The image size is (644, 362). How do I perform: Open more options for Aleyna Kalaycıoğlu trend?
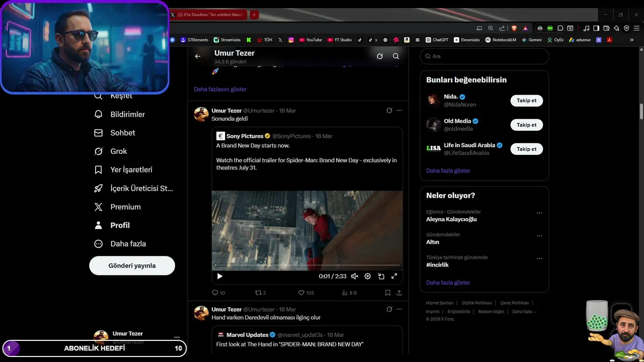(x=539, y=213)
